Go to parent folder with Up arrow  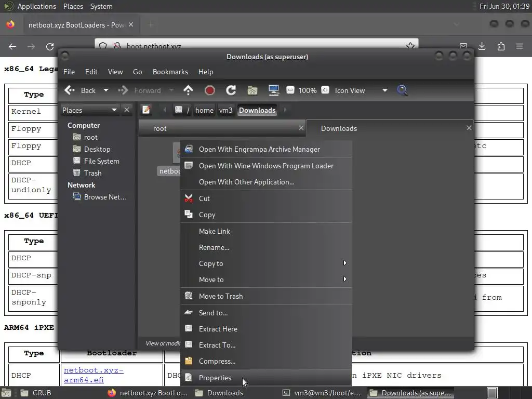click(x=188, y=90)
